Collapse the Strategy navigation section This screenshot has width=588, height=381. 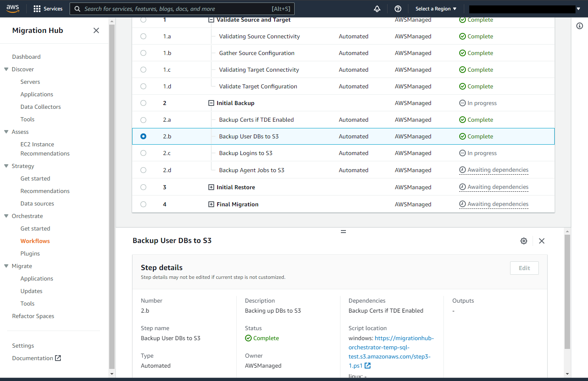(6, 166)
